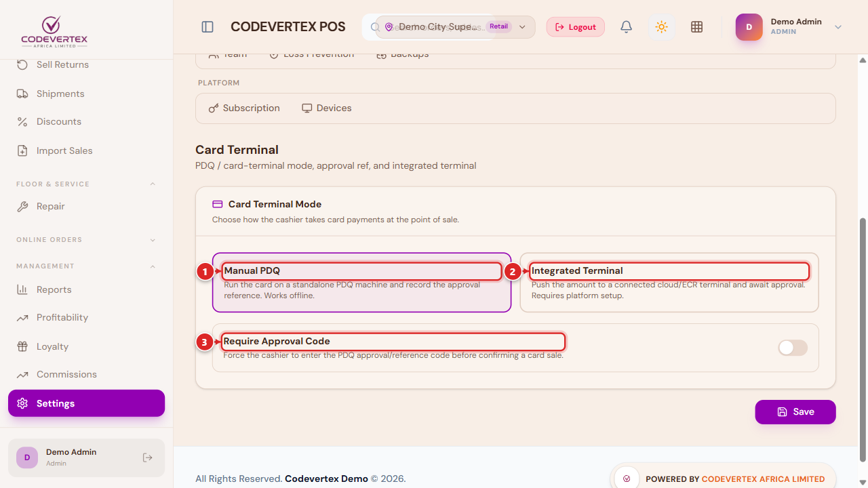Click the page vertical scrollbar thumb

click(863, 339)
